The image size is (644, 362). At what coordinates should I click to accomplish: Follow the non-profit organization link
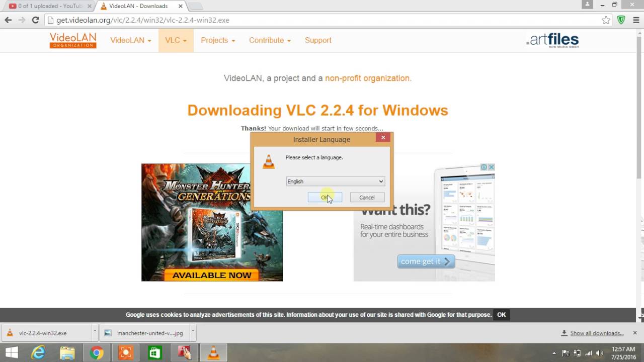tap(368, 78)
